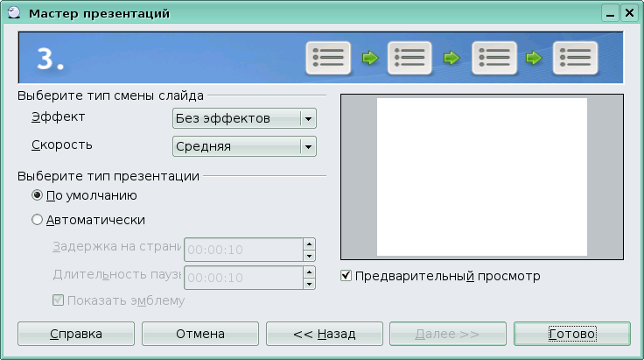Click the first step list icon in header
The image size is (644, 360).
[x=328, y=58]
